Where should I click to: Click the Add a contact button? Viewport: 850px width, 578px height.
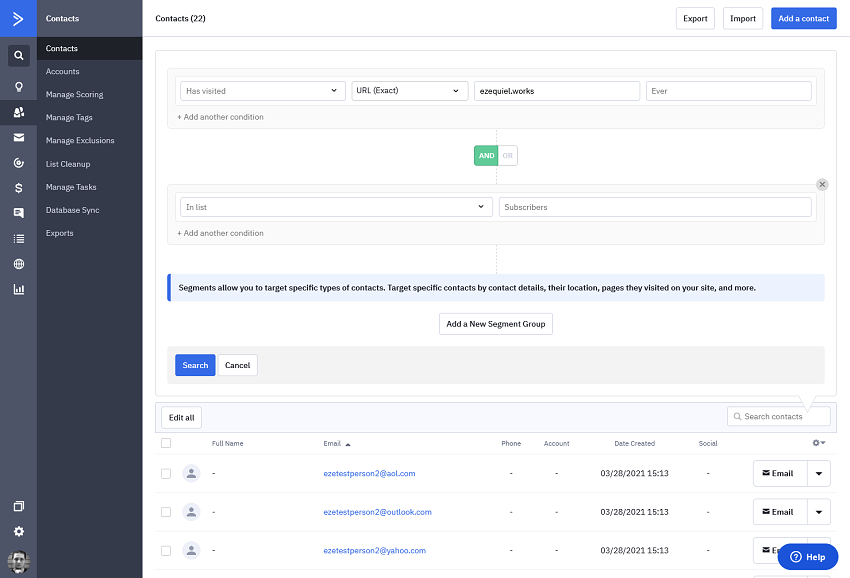coord(803,18)
